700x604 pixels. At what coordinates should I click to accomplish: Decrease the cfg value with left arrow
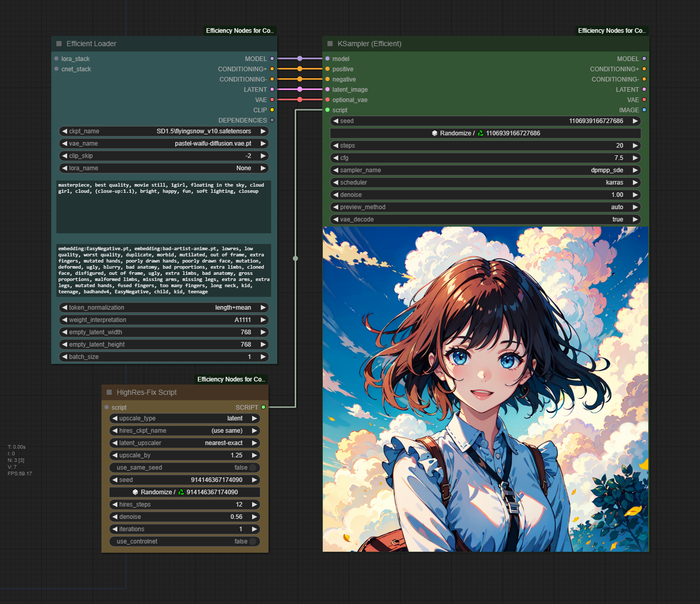(x=336, y=158)
